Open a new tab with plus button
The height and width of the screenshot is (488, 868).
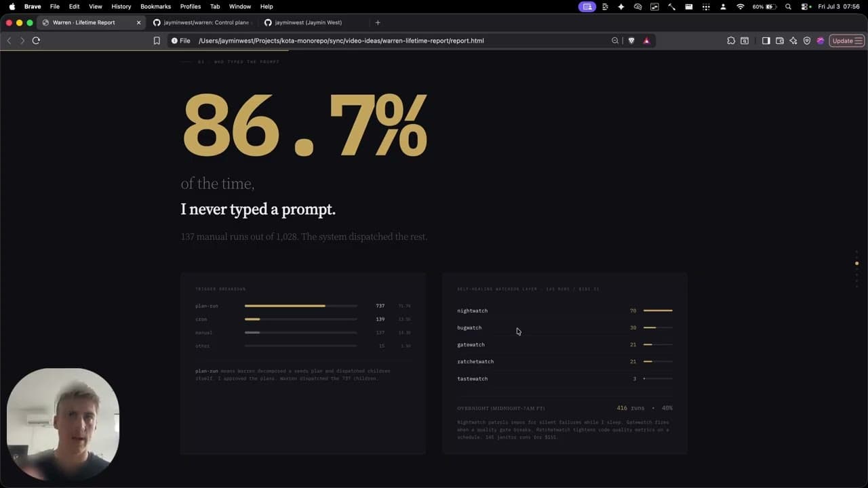pos(378,22)
